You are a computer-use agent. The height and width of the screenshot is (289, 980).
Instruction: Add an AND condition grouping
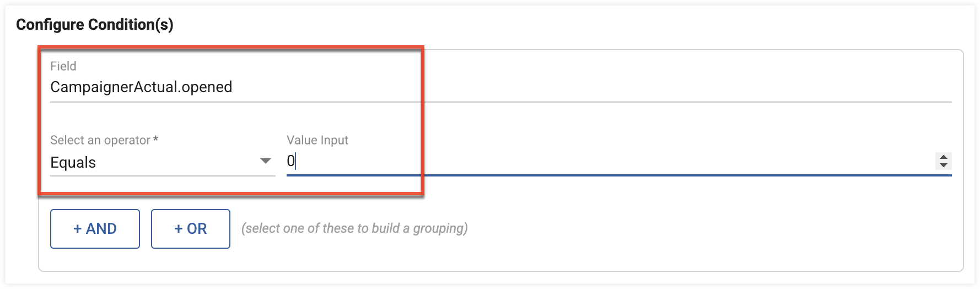(x=95, y=229)
